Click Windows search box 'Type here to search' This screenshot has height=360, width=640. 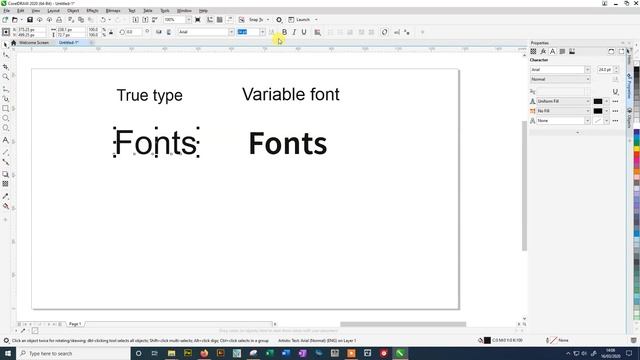(x=73, y=353)
